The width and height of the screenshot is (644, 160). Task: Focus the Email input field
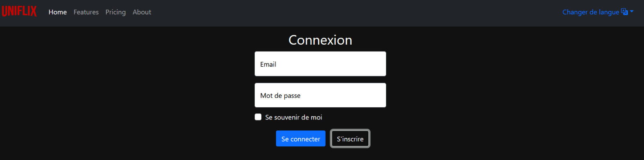click(x=320, y=64)
